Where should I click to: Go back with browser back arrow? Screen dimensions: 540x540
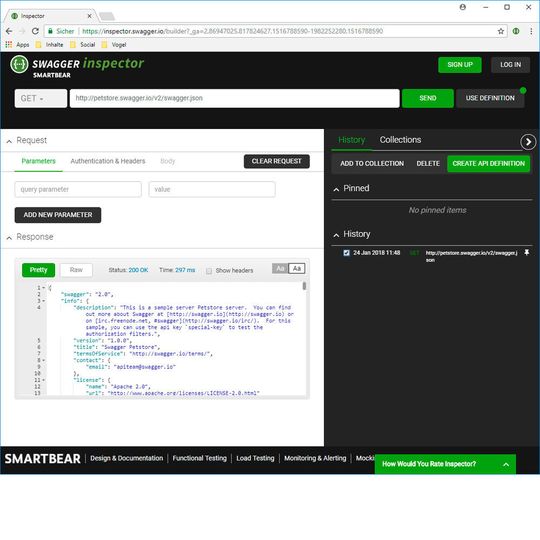9,31
